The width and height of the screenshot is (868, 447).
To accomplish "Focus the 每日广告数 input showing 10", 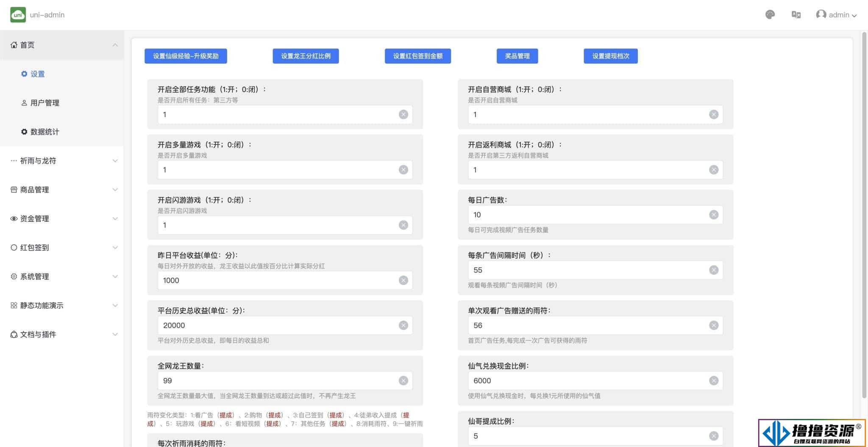I will [595, 215].
